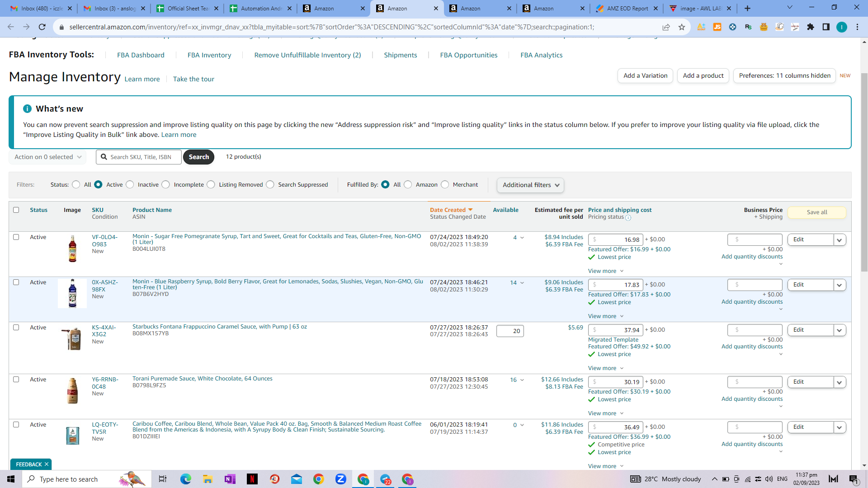Image resolution: width=868 pixels, height=488 pixels.
Task: Click the Save all button
Action: pyautogui.click(x=817, y=212)
